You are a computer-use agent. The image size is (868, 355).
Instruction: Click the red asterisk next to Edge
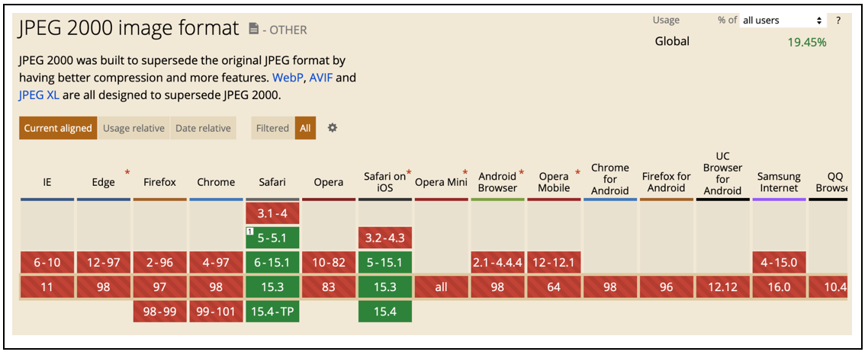point(127,173)
